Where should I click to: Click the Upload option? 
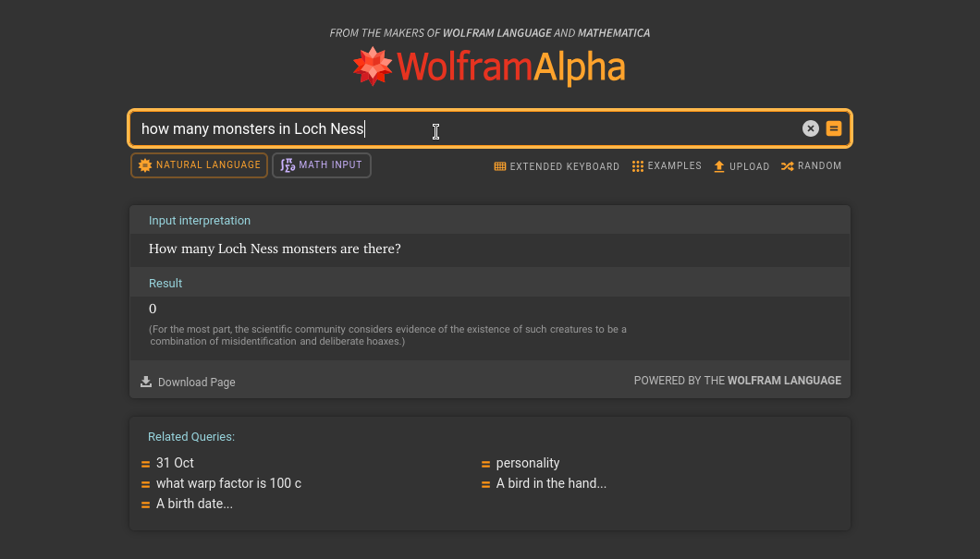pos(741,166)
